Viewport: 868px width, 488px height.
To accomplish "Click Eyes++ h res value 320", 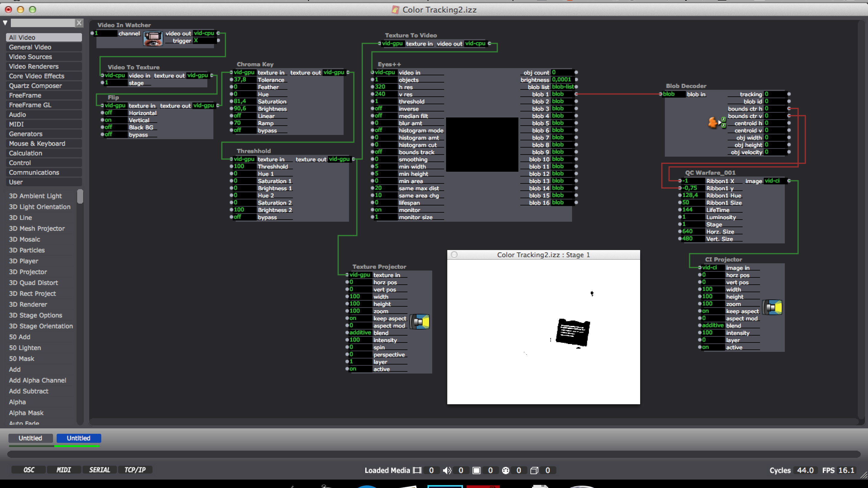I will pyautogui.click(x=385, y=86).
